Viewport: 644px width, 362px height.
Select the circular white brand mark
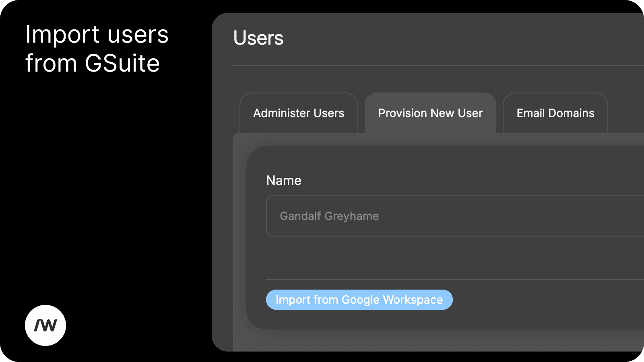point(45,325)
